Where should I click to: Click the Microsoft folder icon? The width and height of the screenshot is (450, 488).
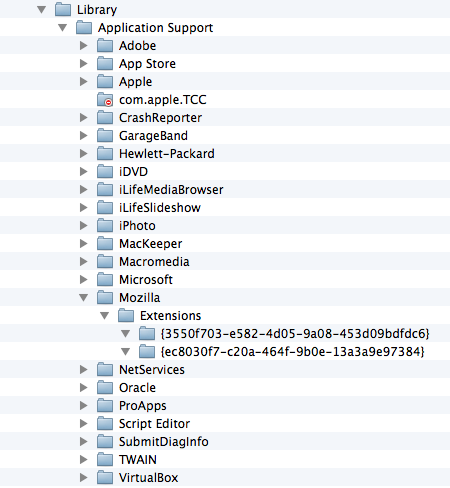[x=105, y=279]
